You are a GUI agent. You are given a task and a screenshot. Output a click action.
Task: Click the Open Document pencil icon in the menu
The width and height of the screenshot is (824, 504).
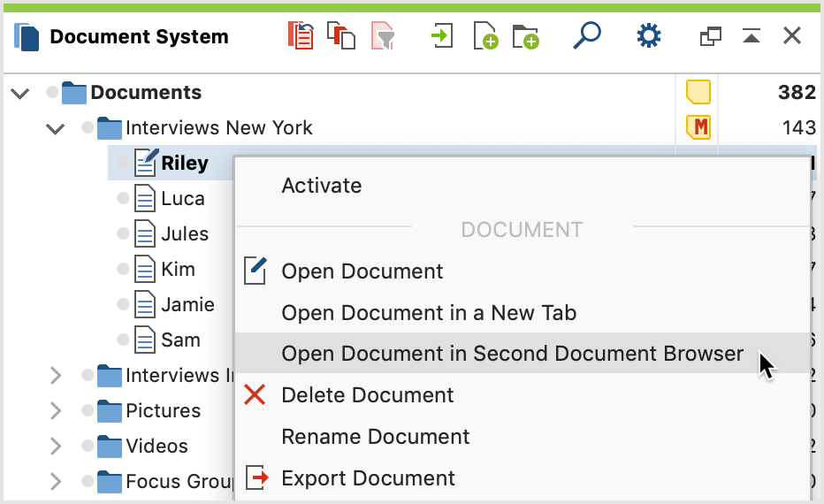point(256,271)
